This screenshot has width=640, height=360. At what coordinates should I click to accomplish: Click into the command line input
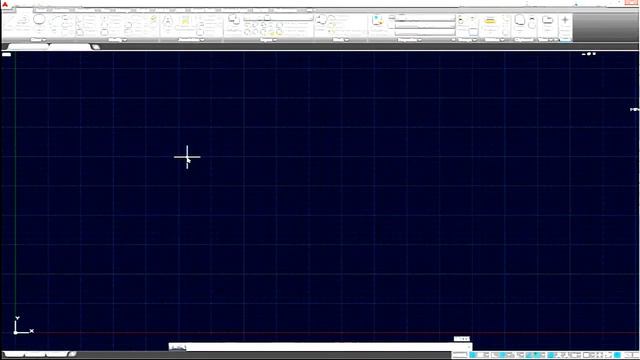[320, 347]
